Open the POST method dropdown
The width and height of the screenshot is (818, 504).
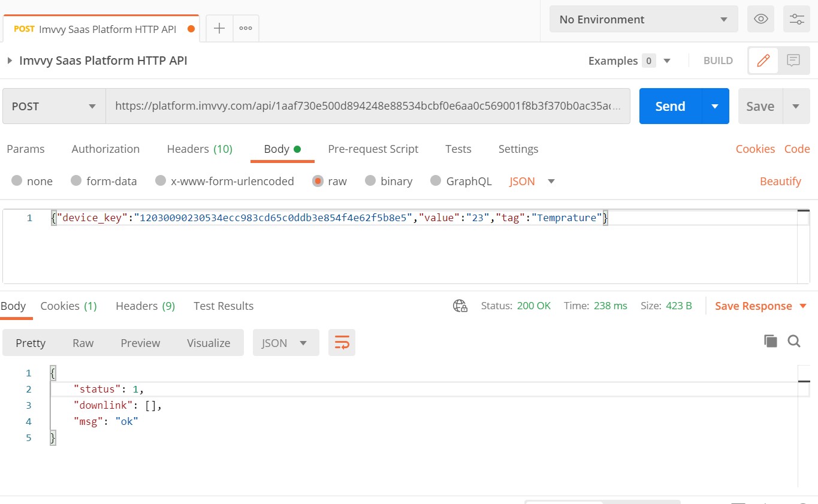tap(54, 106)
